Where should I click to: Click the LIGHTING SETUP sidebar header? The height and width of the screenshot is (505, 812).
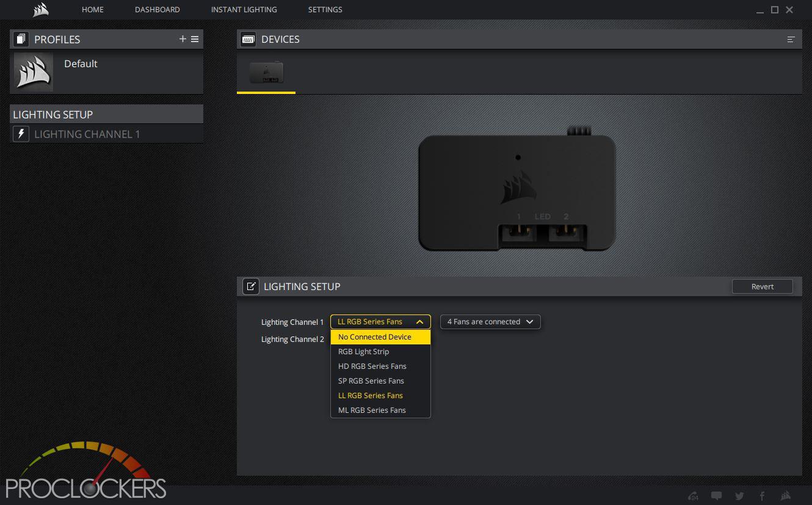[106, 114]
